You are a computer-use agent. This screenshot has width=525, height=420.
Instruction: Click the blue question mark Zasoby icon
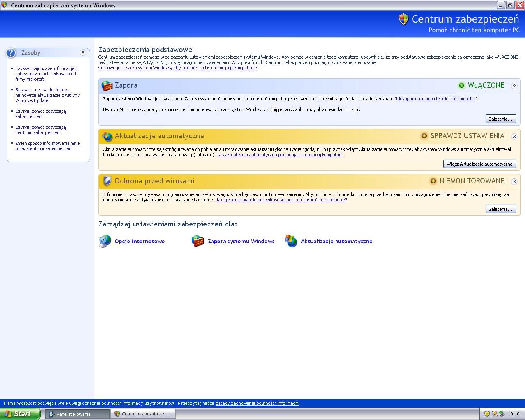(x=11, y=52)
